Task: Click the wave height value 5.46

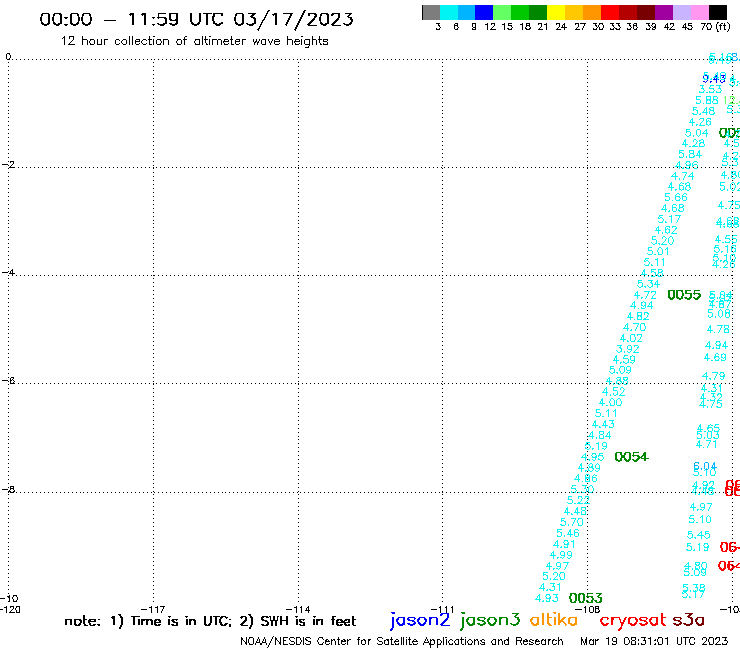Action: (568, 533)
